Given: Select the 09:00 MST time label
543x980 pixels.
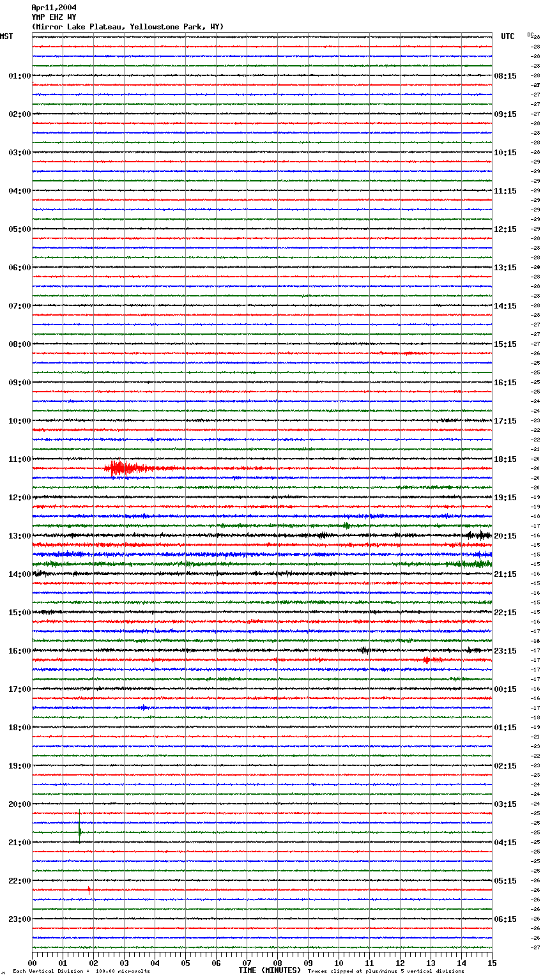Looking at the screenshot, I should coord(20,383).
